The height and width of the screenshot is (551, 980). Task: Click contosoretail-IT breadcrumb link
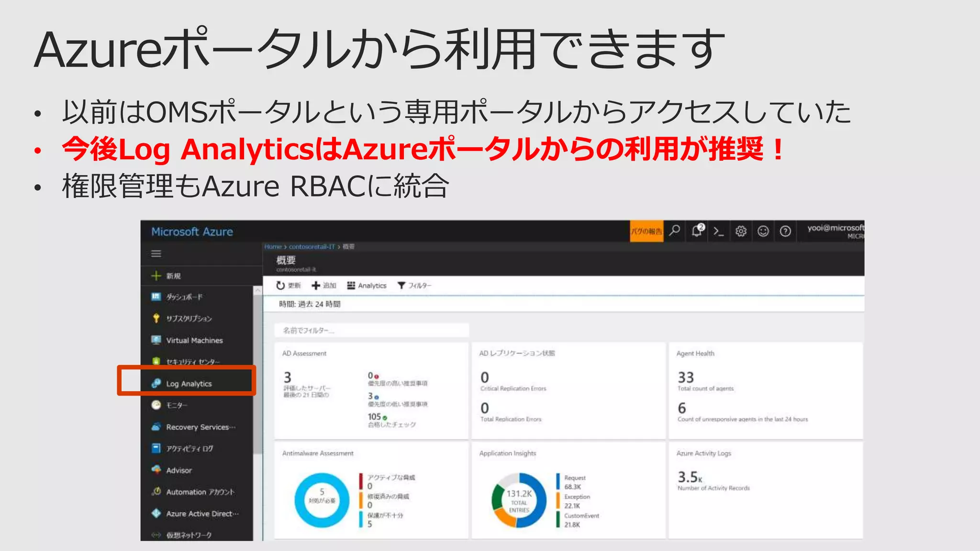pyautogui.click(x=312, y=247)
